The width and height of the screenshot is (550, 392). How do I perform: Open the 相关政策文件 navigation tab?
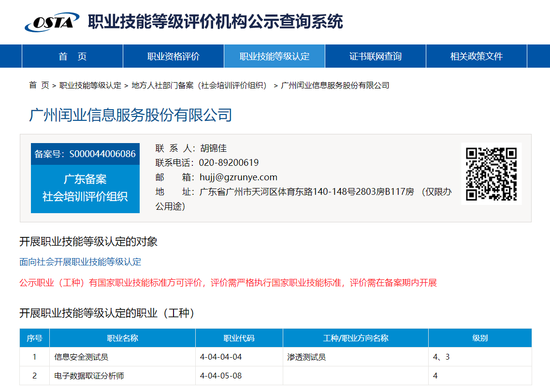coord(477,56)
